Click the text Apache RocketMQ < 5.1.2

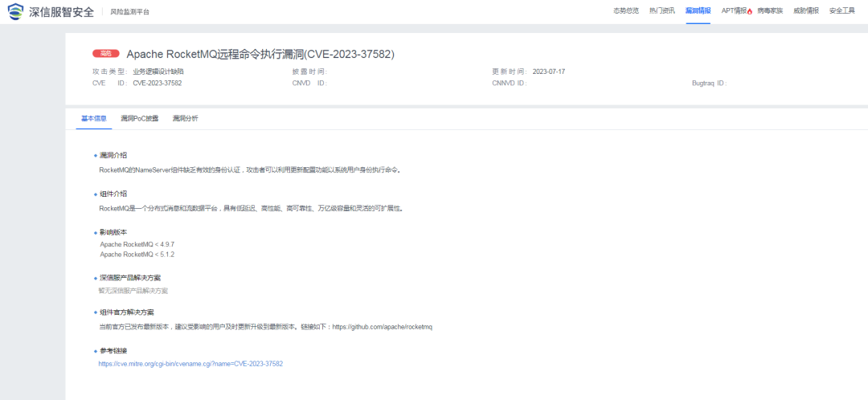[x=137, y=255]
